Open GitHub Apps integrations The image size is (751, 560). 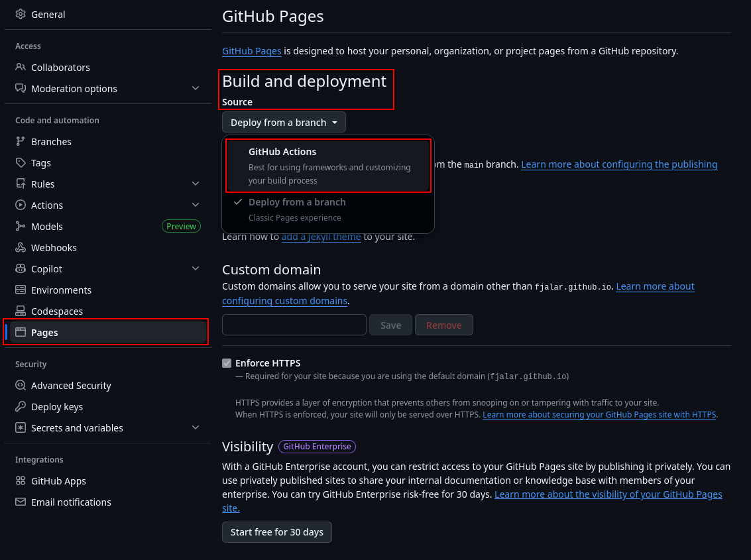pyautogui.click(x=108, y=480)
